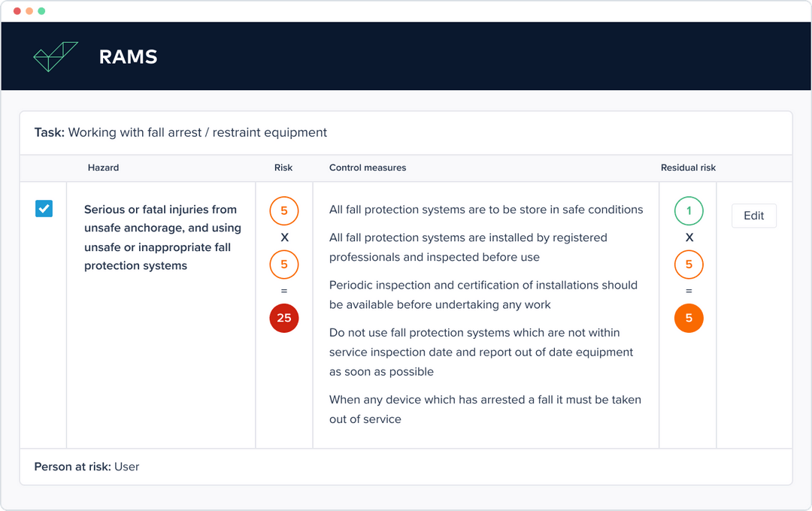Click the green residual likelihood badge showing 1

688,211
